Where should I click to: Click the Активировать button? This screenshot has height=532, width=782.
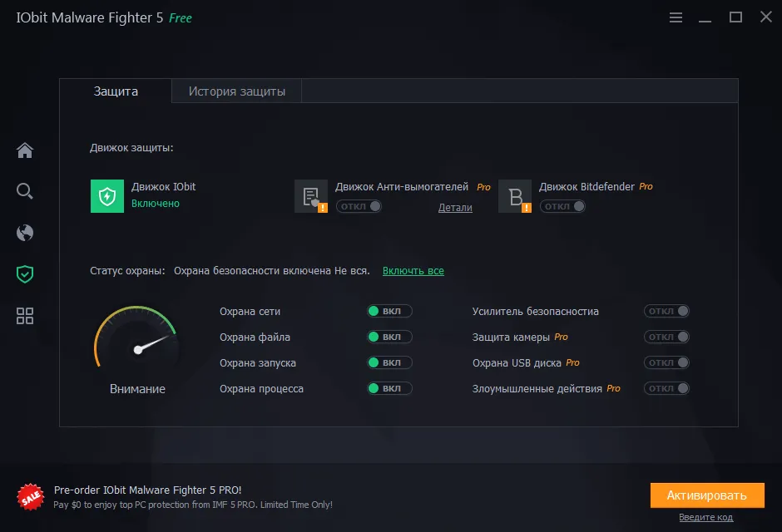[707, 495]
